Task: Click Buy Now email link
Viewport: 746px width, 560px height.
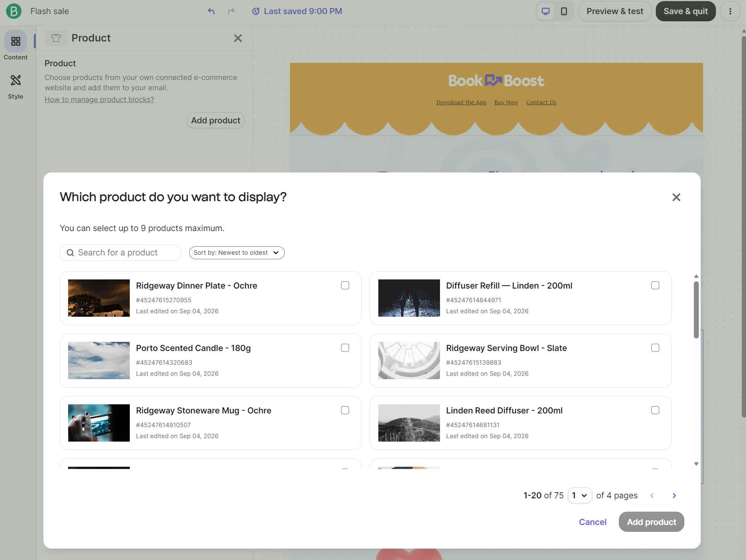Action: [x=506, y=102]
